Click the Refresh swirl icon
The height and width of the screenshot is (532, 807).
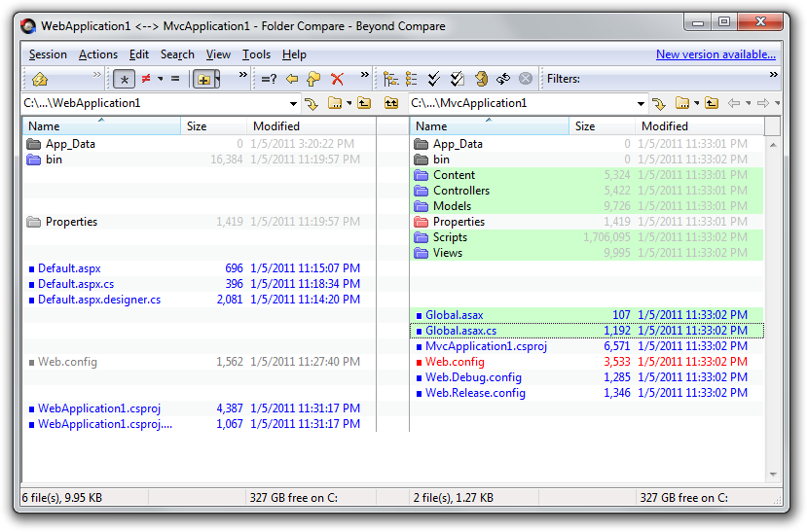point(481,79)
